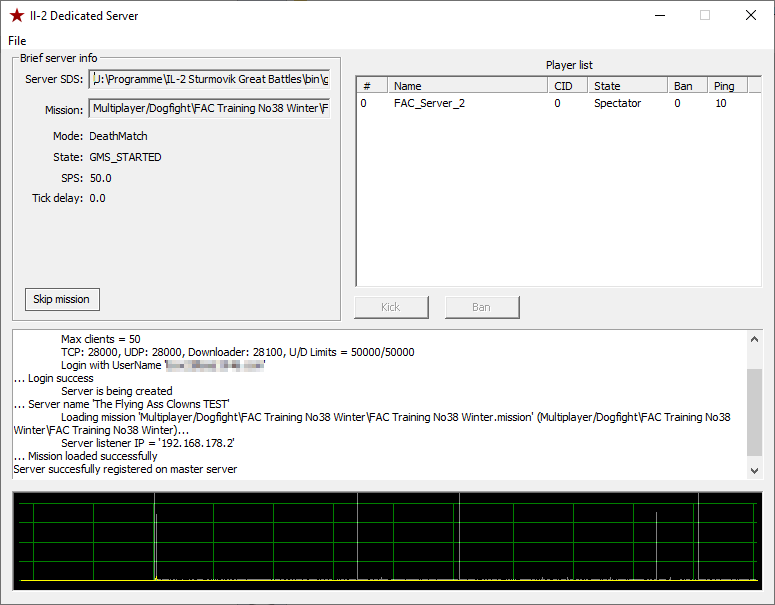Select player FAC_Server_2 in the list

[x=430, y=103]
